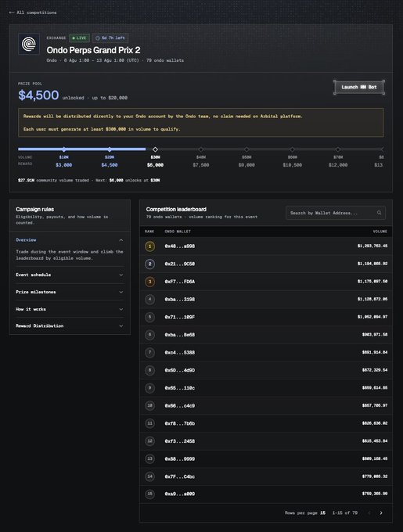The width and height of the screenshot is (403, 532).
Task: Open the Rows per page selector
Action: click(322, 512)
